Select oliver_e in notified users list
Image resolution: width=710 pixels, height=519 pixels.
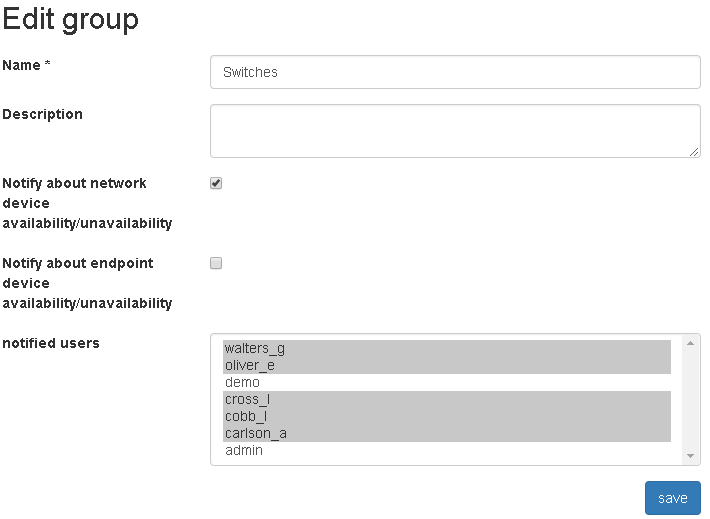click(x=446, y=365)
